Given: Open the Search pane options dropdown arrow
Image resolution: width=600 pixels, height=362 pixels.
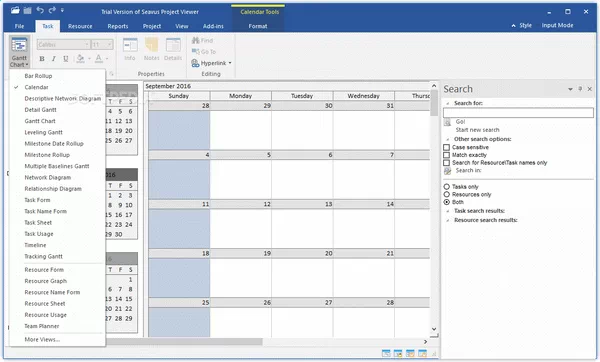Looking at the screenshot, I should (570, 89).
